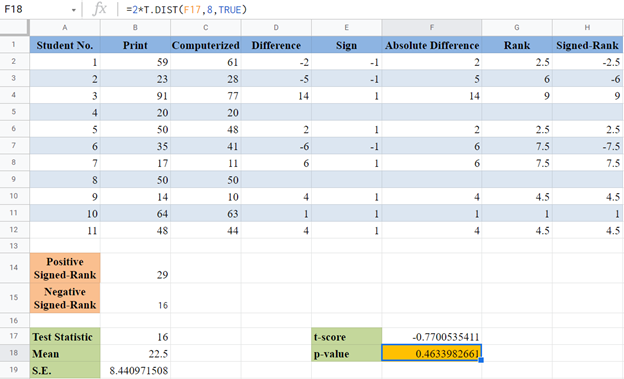
Task: Click t-score value -0.7700535411
Action: tap(432, 336)
